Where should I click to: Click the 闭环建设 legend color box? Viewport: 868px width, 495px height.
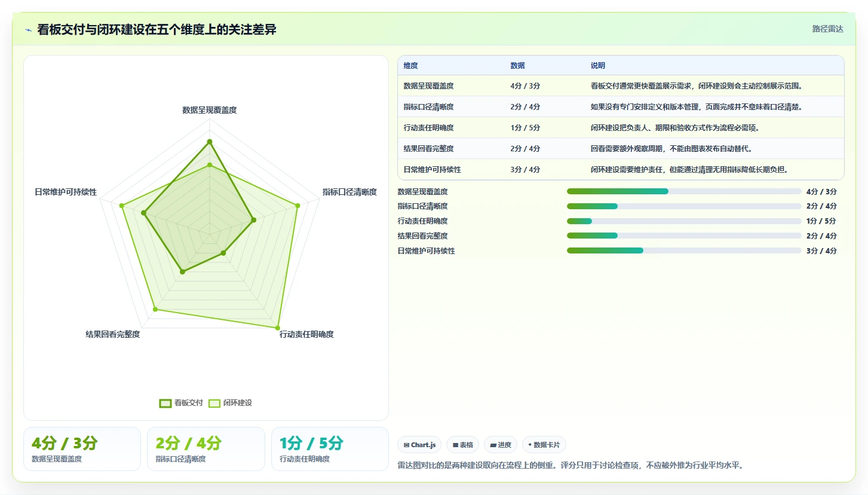coord(214,403)
